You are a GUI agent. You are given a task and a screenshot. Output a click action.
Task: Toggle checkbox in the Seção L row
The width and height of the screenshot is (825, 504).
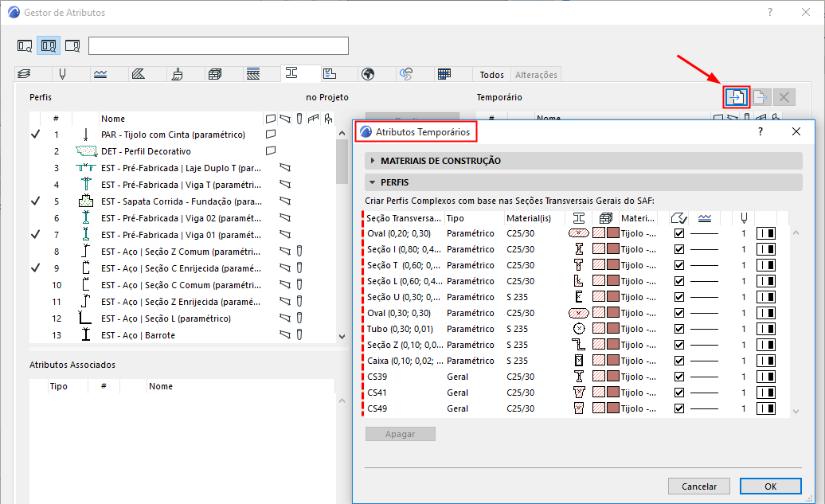(679, 281)
